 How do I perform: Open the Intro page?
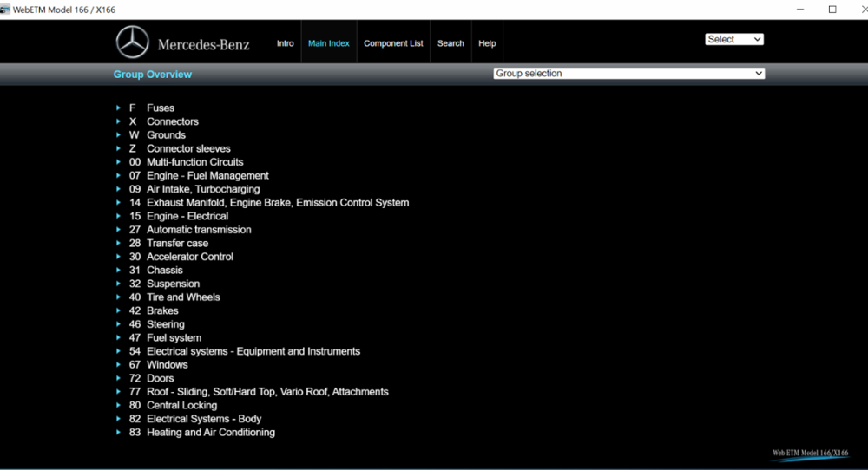[286, 43]
